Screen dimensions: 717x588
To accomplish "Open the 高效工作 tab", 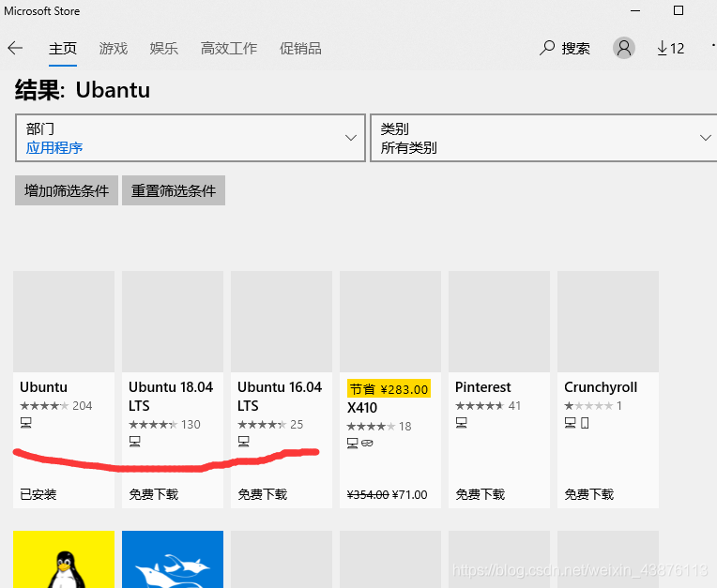I will (x=229, y=48).
